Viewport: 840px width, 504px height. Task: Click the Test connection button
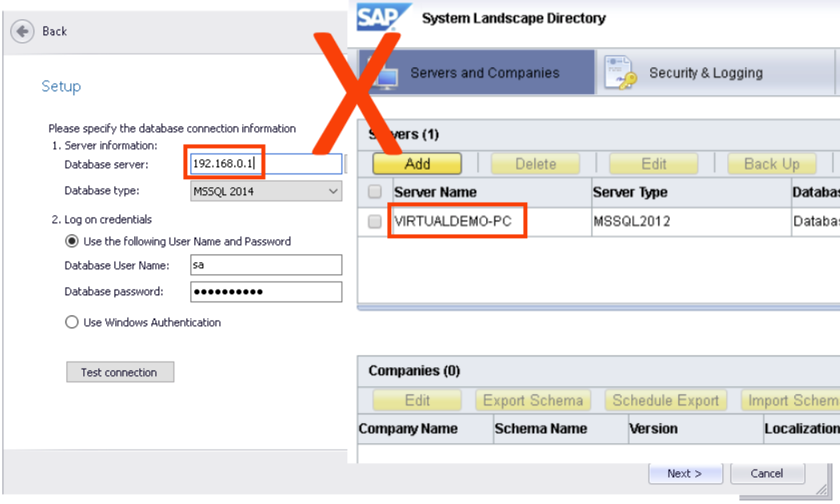[120, 372]
